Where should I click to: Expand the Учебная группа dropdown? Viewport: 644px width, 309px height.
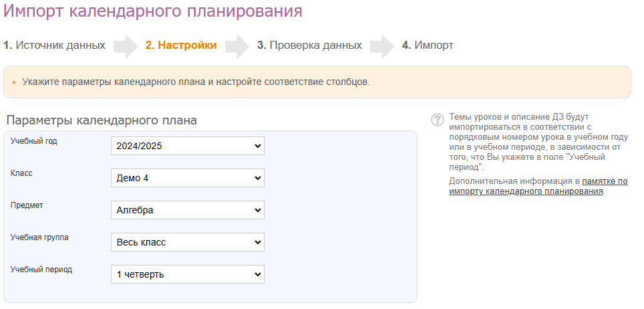[x=188, y=242]
